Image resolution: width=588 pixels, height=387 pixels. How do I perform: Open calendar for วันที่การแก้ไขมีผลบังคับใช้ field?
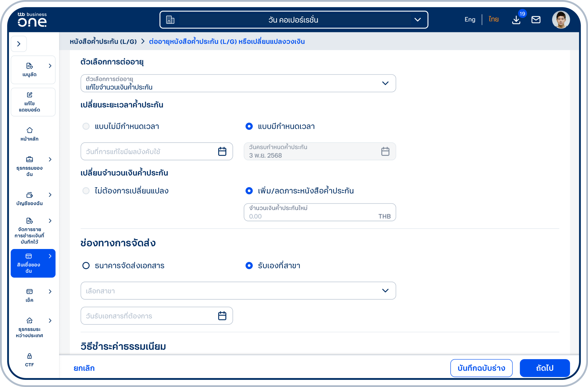point(222,151)
